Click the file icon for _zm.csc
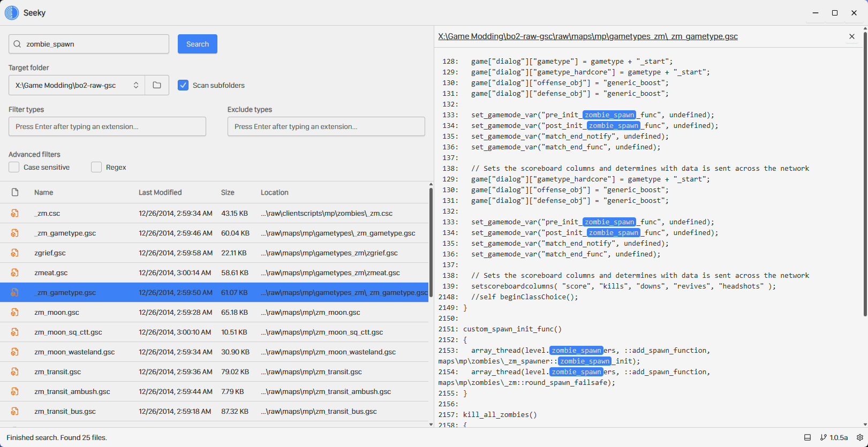 (x=15, y=213)
